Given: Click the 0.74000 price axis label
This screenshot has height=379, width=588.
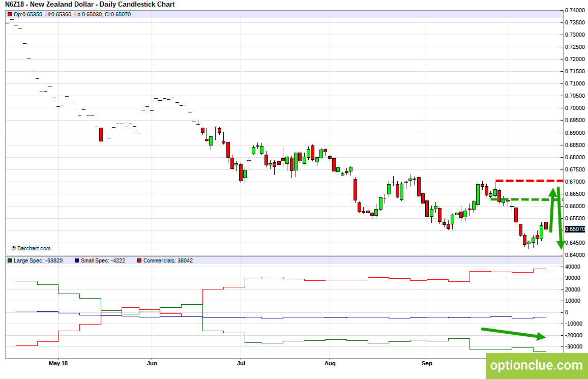Looking at the screenshot, I should 575,11.
